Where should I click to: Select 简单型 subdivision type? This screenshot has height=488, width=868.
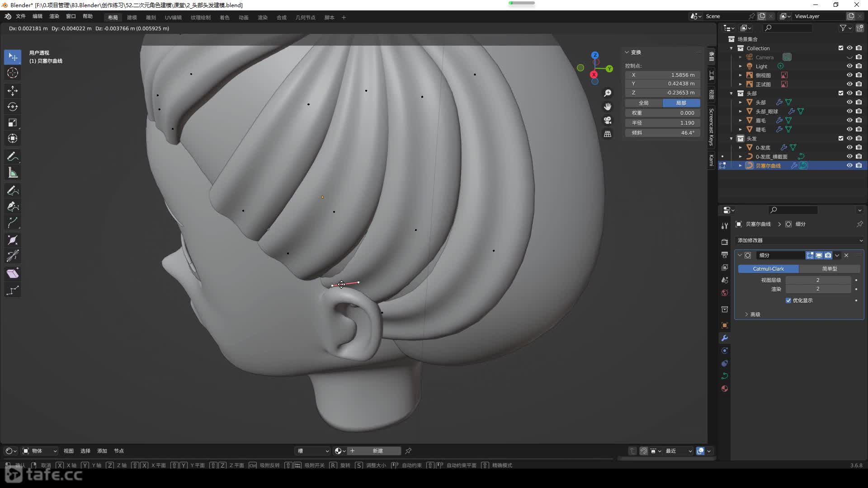(x=830, y=269)
